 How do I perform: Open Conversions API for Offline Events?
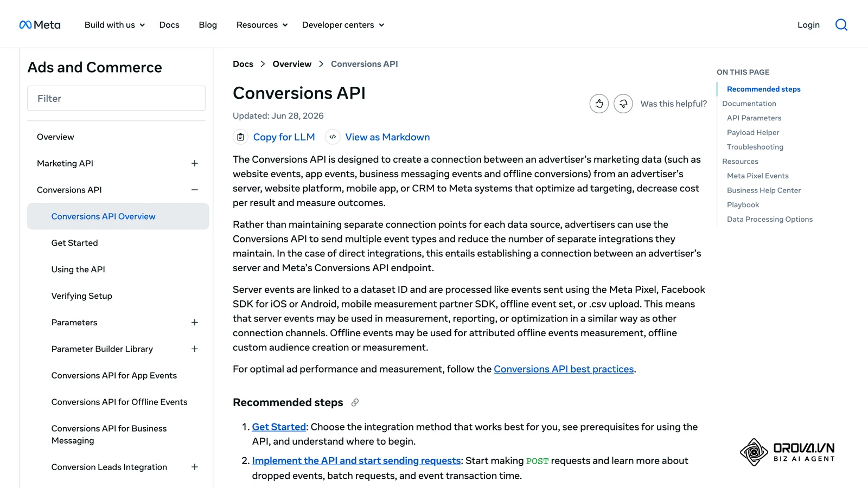pos(119,402)
